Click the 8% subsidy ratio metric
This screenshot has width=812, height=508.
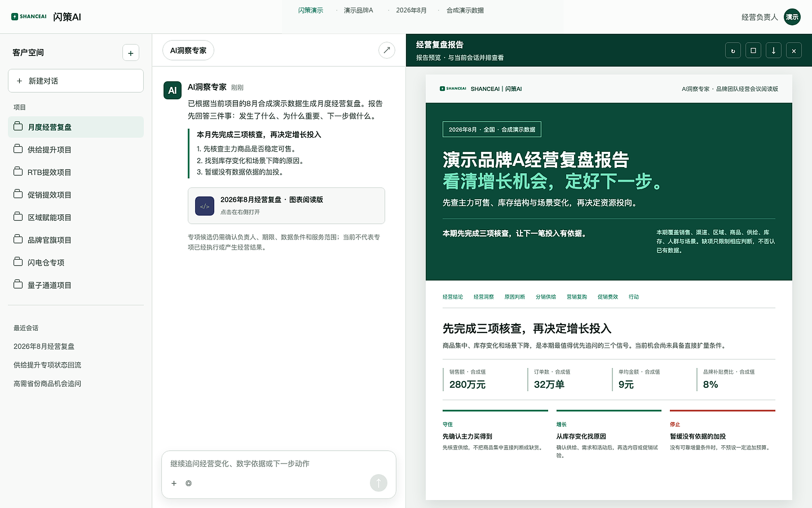click(x=710, y=384)
